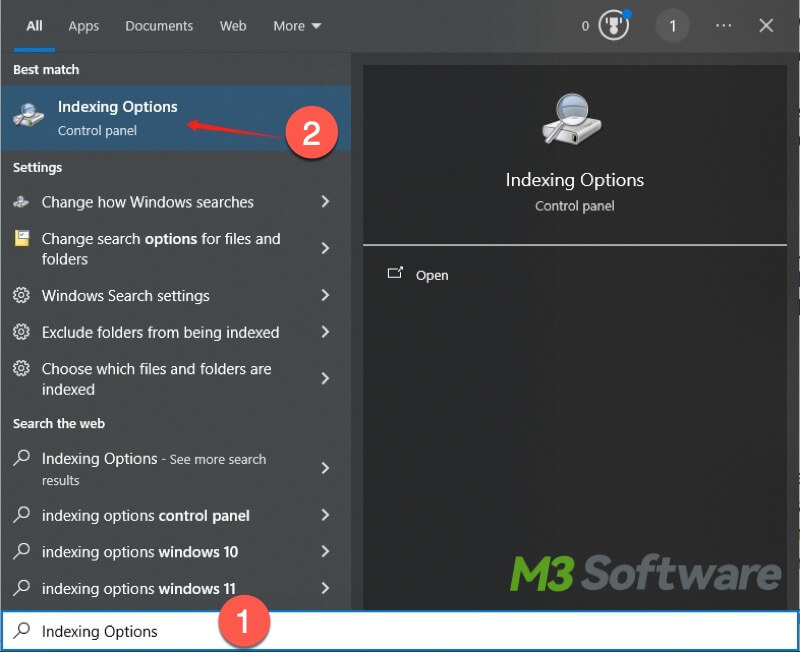Click Open in the preview pane
Viewport: 800px width, 652px height.
[x=432, y=275]
